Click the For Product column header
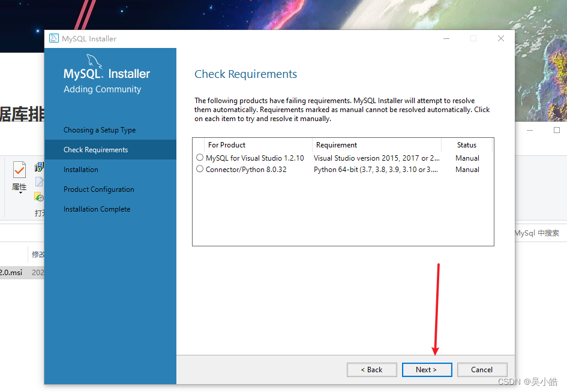Image resolution: width=567 pixels, height=392 pixels. point(258,145)
